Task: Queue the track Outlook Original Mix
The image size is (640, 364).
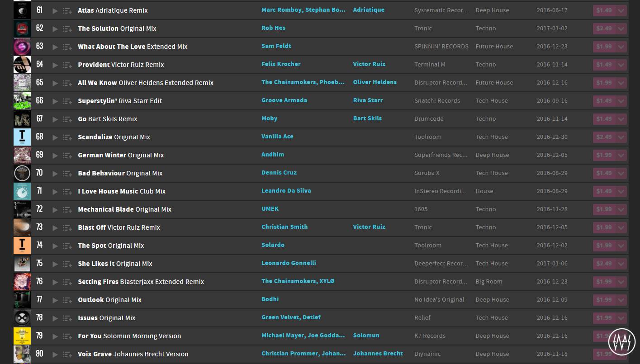Action: (67, 300)
